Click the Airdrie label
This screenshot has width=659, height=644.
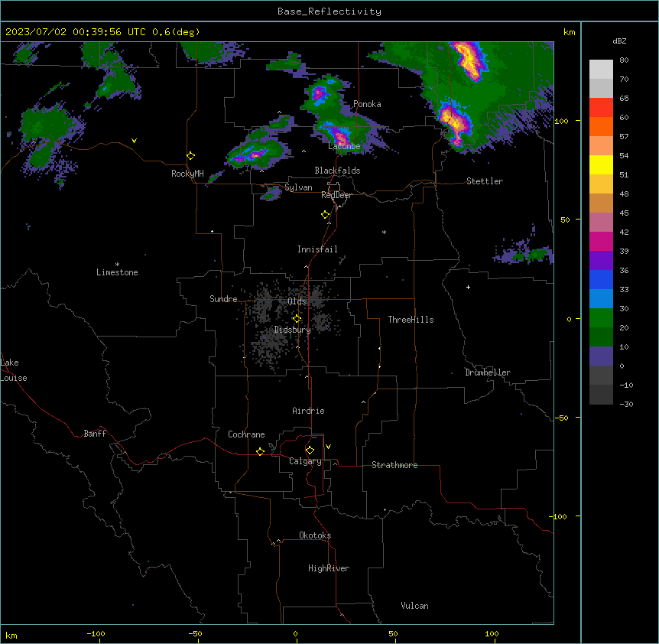(308, 411)
